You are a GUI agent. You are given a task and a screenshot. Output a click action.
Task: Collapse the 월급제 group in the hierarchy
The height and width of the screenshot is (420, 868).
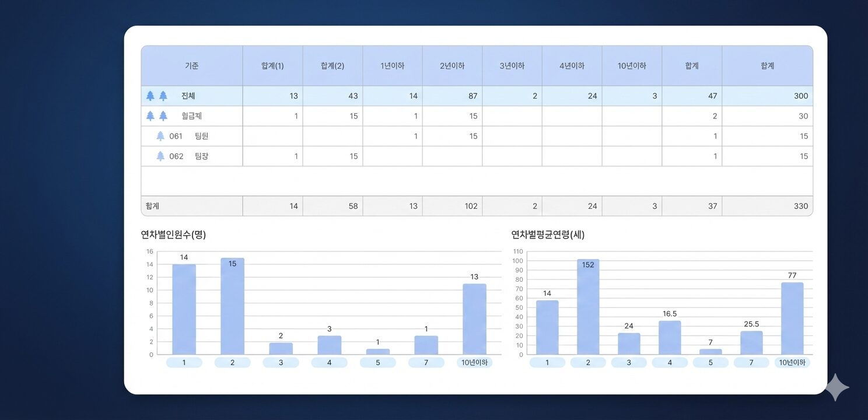pyautogui.click(x=151, y=116)
